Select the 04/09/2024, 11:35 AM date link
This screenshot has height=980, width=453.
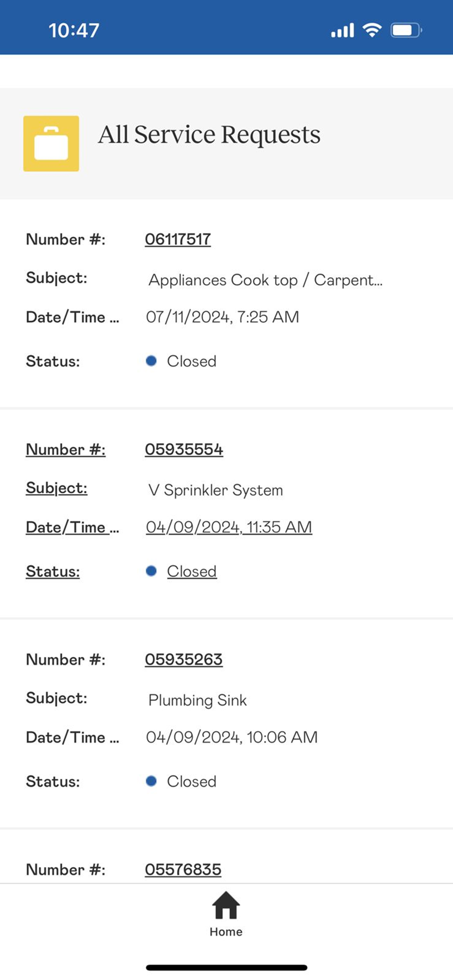point(229,527)
